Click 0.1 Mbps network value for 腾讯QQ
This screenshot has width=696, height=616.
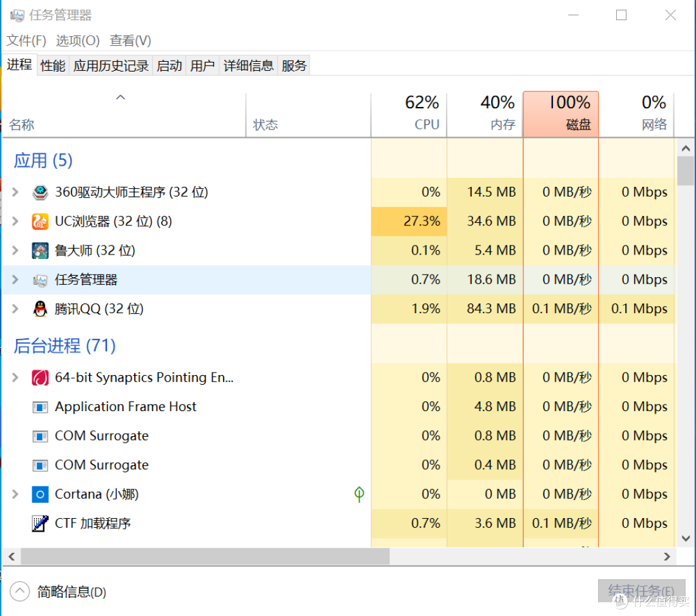[639, 309]
